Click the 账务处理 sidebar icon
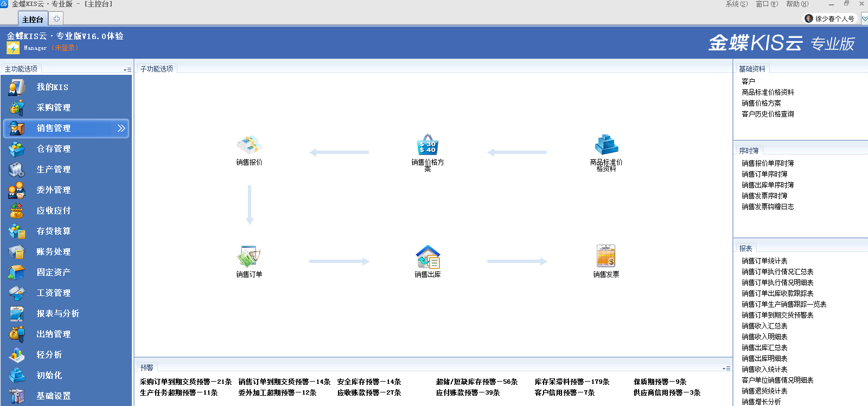The width and height of the screenshot is (868, 406). click(x=17, y=252)
